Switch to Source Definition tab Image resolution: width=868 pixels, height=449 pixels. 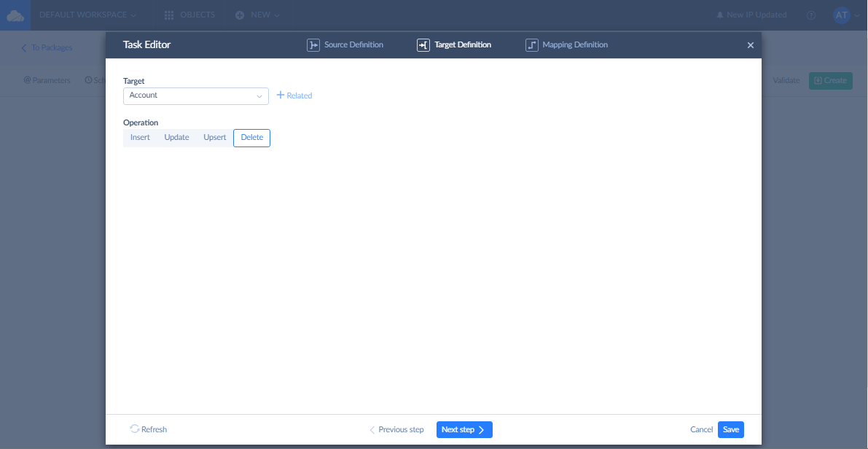point(353,45)
